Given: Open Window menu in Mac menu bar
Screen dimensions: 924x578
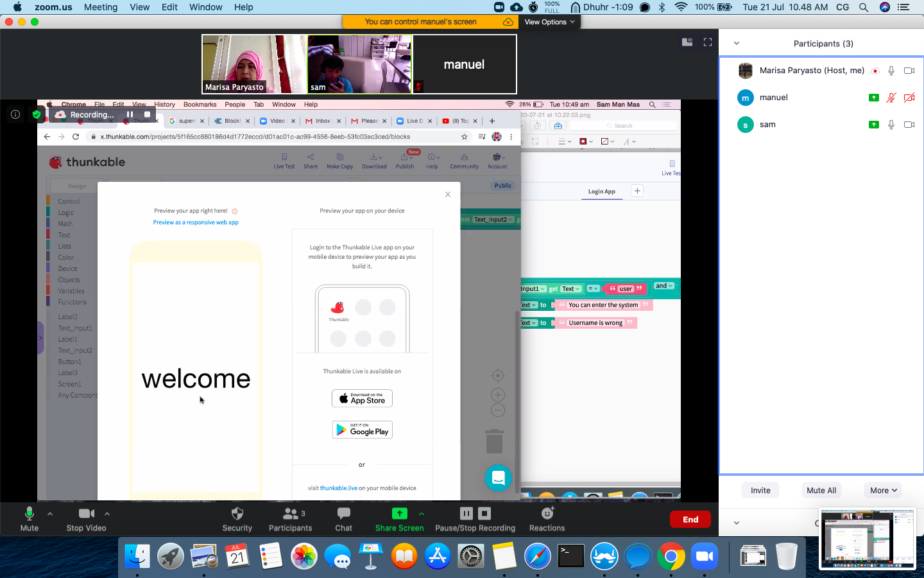Looking at the screenshot, I should [205, 7].
